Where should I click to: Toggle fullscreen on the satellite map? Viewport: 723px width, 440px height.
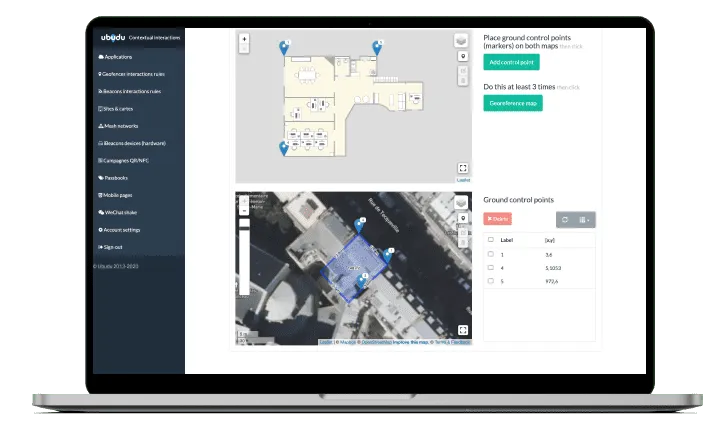[463, 330]
